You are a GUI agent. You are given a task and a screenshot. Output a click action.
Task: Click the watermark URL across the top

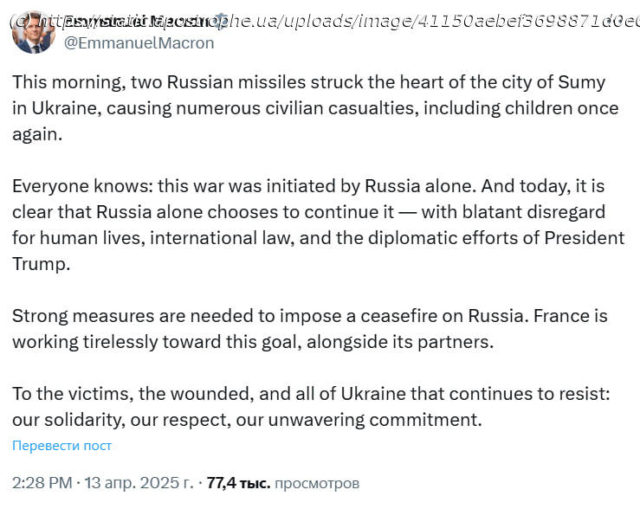330,19
